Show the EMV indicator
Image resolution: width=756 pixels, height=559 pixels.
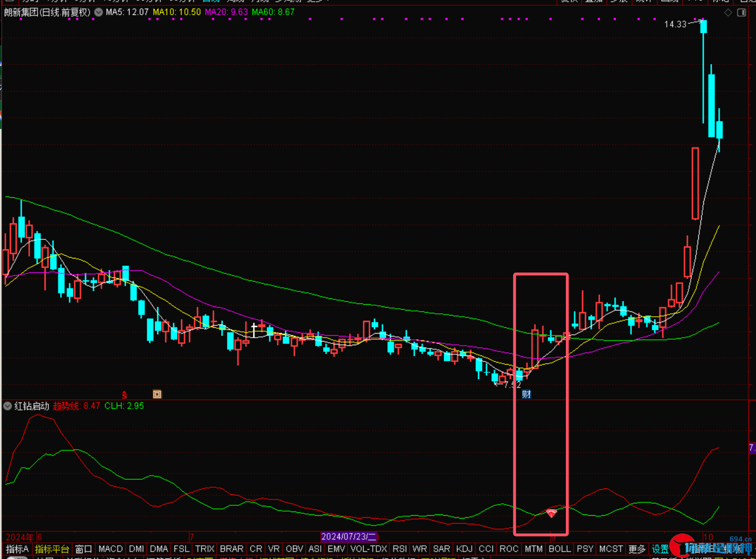pyautogui.click(x=336, y=549)
